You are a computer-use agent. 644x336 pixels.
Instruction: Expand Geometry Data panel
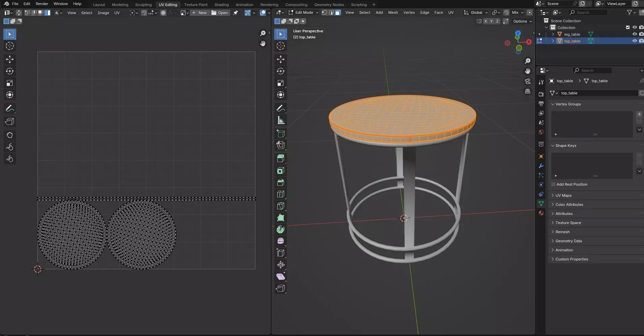(595, 241)
